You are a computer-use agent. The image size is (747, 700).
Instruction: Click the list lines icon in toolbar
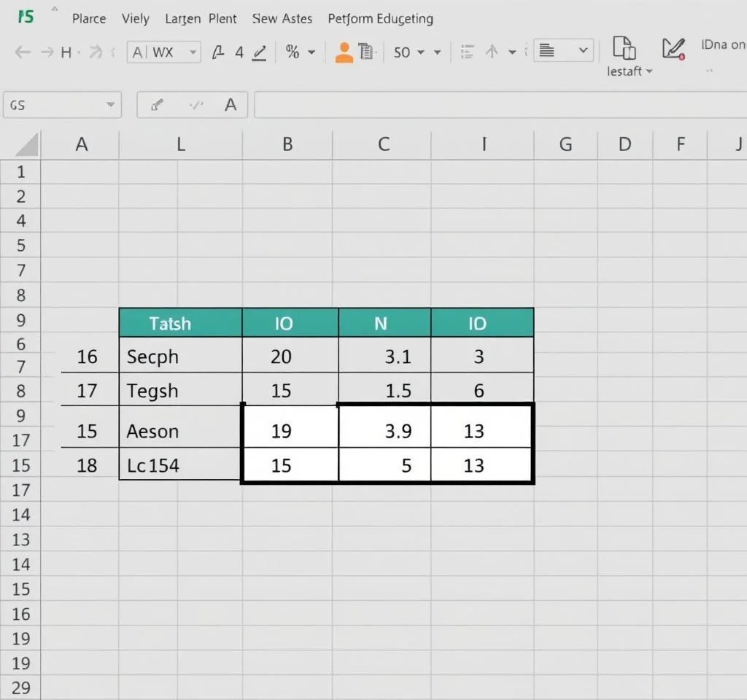pos(468,52)
